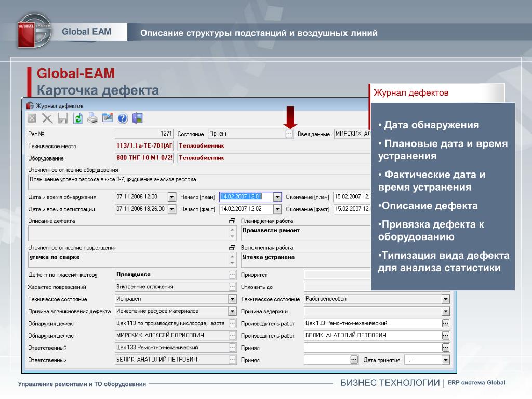Click the exit door toolbar icon
The width and height of the screenshot is (532, 399).
pos(137,118)
